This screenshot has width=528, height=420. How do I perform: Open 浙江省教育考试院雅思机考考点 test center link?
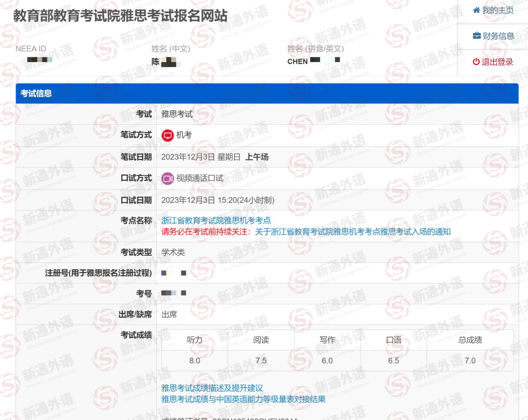point(216,221)
